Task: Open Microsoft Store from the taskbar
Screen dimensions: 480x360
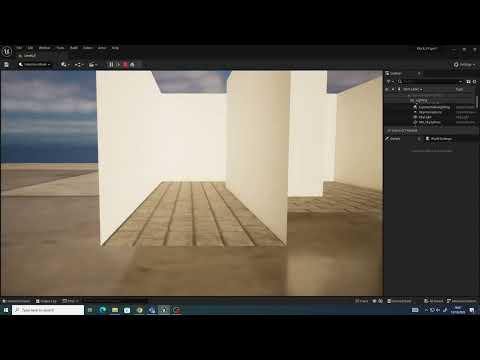Action: click(127, 310)
